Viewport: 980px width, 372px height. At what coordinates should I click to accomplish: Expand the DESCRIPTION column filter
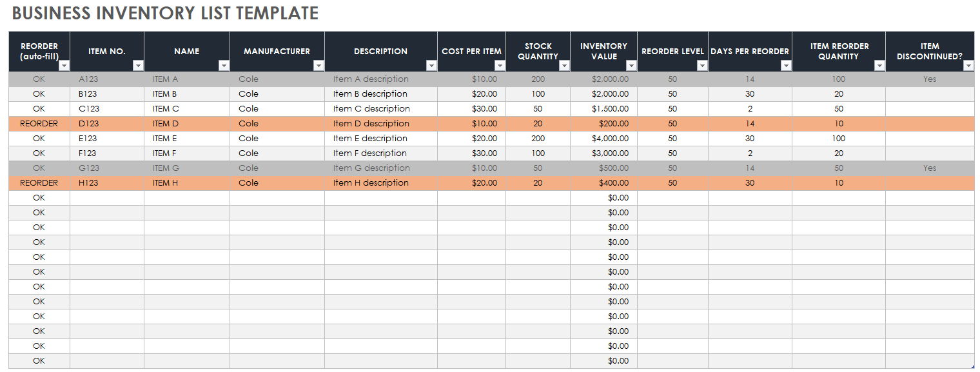coord(431,66)
